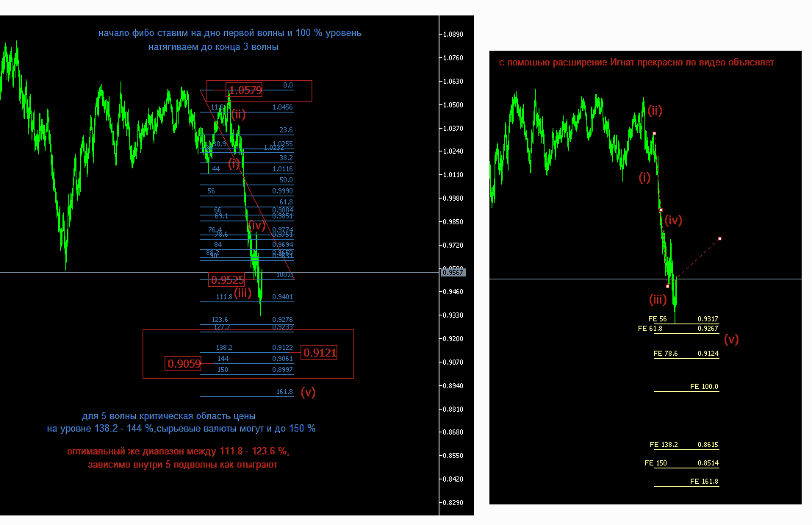812x525 pixels.
Task: Click wave (i) label in right chart
Action: click(644, 177)
